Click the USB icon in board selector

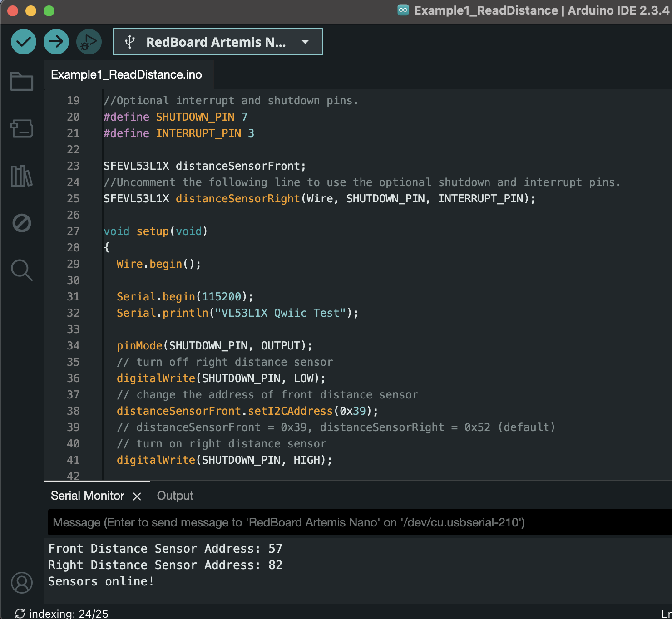pyautogui.click(x=130, y=42)
